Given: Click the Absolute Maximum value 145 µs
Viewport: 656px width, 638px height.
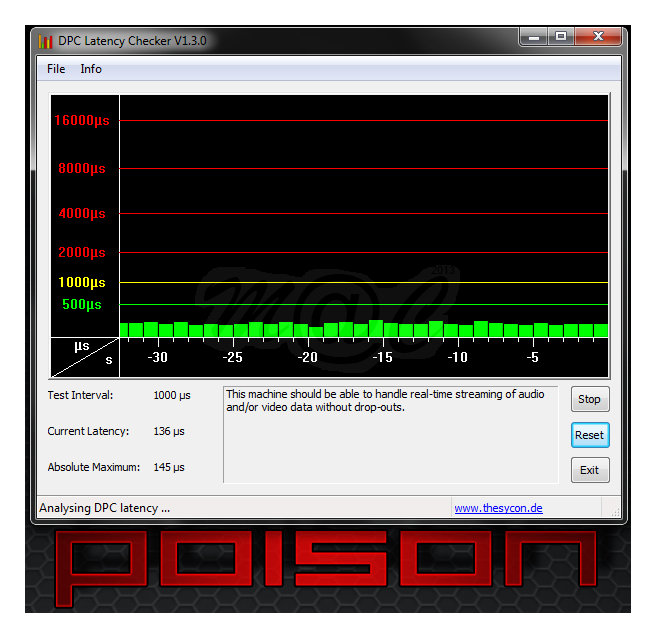Looking at the screenshot, I should 169,468.
